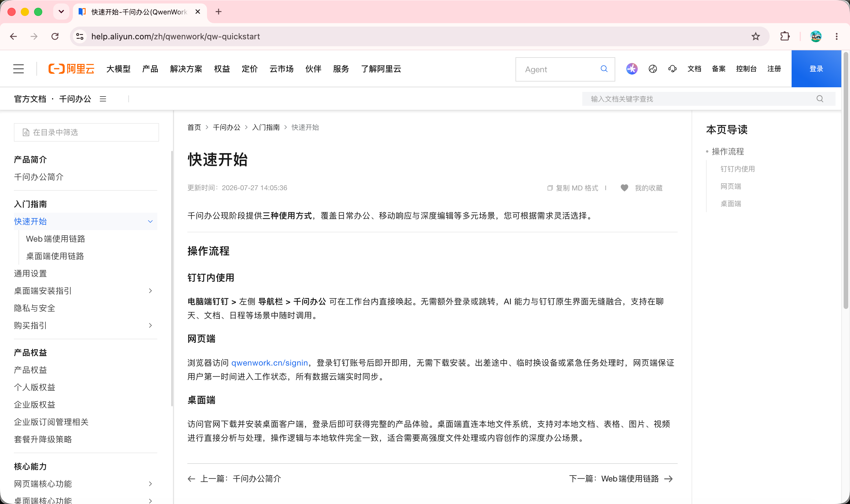
Task: Click the page vertical scrollbar
Action: [846, 180]
